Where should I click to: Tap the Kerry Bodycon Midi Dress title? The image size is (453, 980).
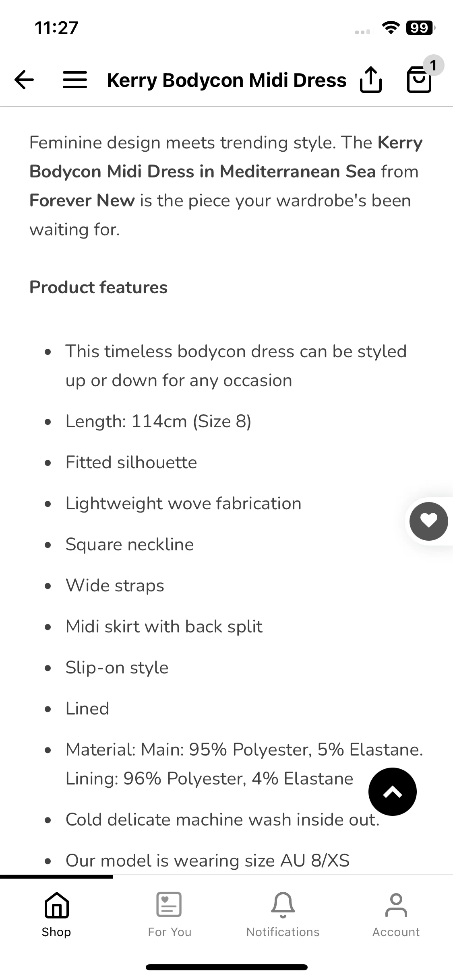227,80
